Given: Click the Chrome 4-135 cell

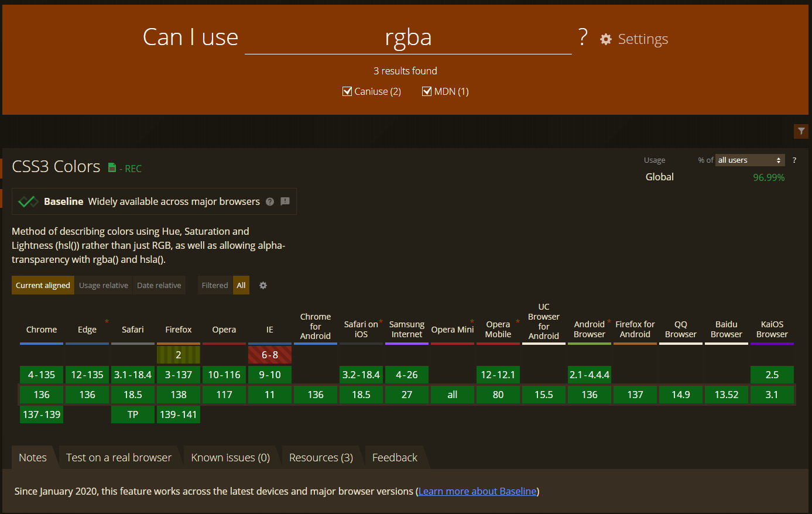Looking at the screenshot, I should coord(42,375).
